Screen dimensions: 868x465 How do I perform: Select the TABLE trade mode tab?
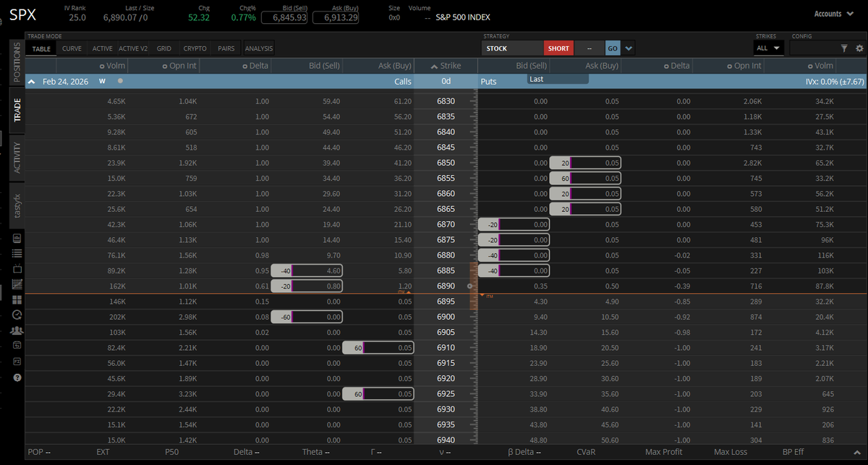coord(41,48)
